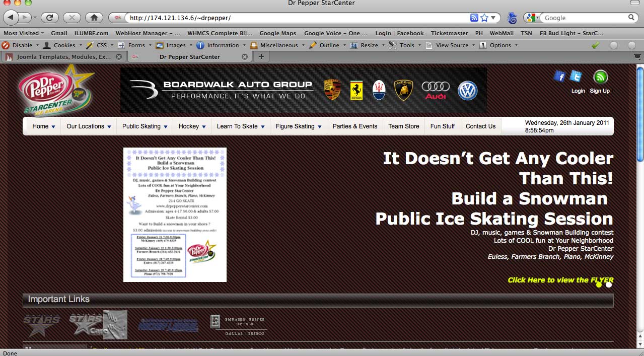Open the Disable developer toolbar menu
Image resolution: width=644 pixels, height=356 pixels.
click(x=20, y=45)
